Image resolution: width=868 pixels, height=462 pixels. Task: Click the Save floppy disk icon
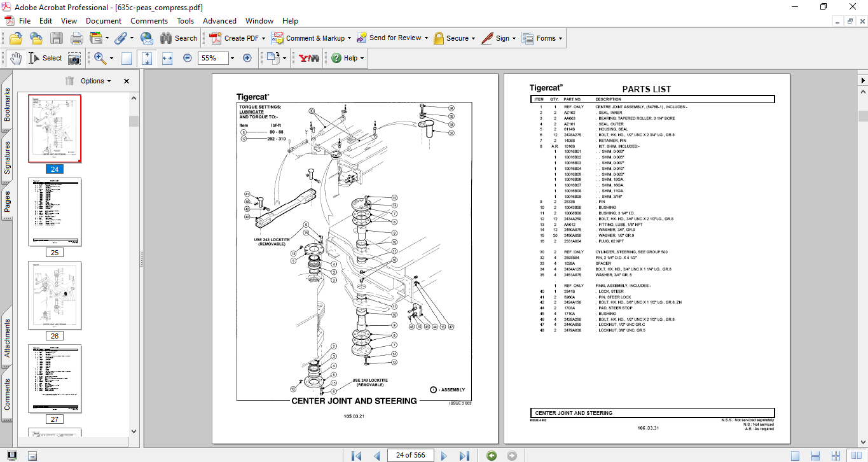57,38
